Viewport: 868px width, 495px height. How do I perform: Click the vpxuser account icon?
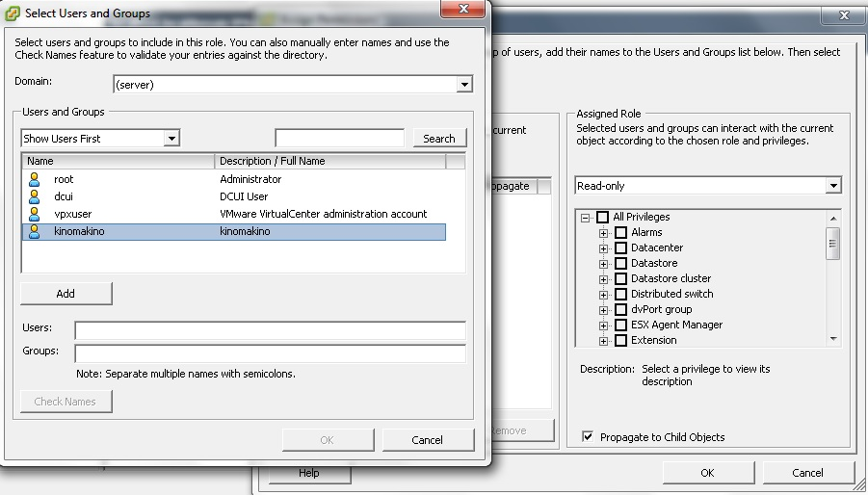(x=35, y=214)
